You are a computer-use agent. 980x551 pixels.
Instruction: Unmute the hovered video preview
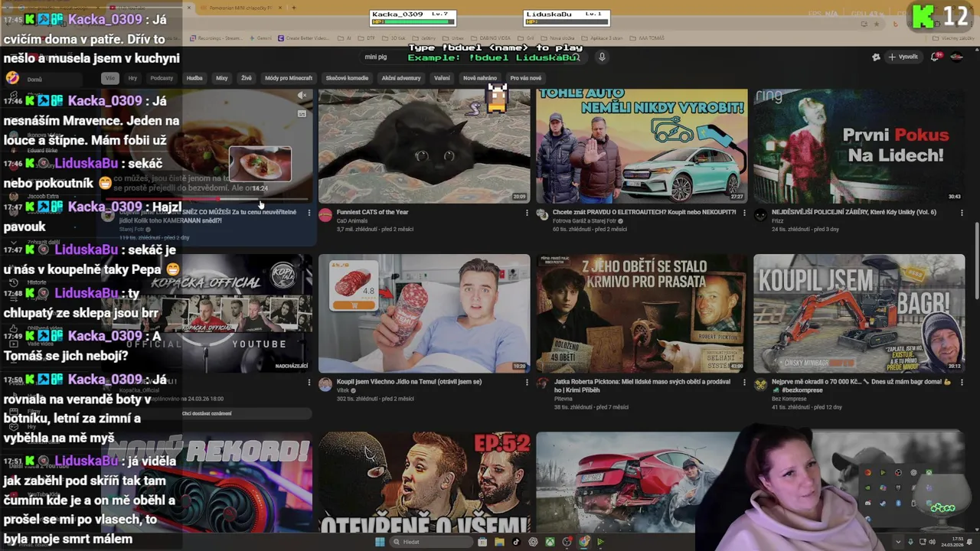click(x=302, y=96)
